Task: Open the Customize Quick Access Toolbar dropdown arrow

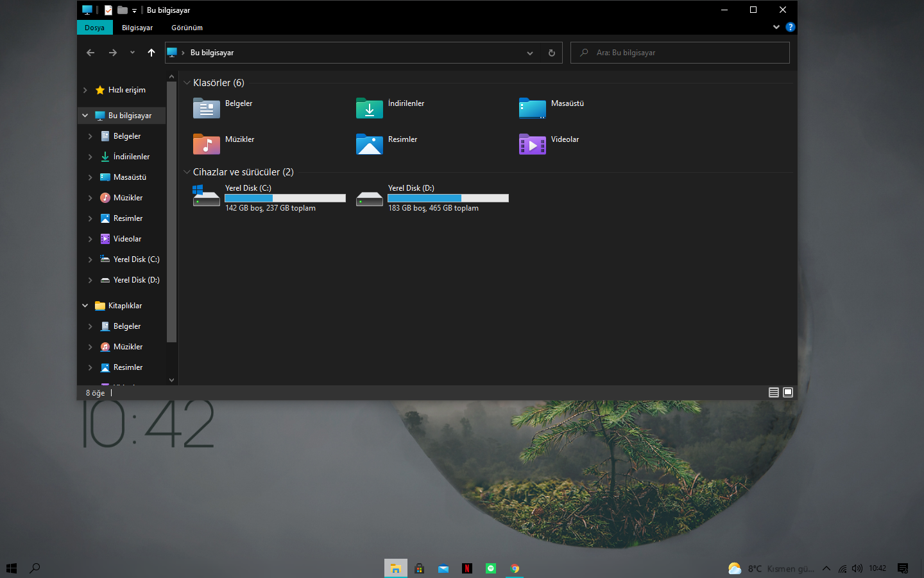Action: 134,11
